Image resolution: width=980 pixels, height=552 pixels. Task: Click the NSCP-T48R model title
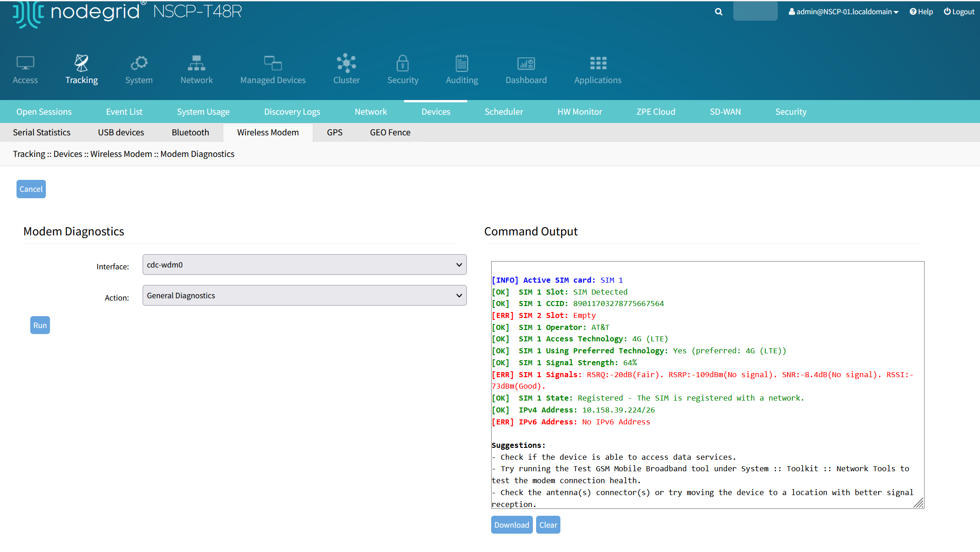197,11
